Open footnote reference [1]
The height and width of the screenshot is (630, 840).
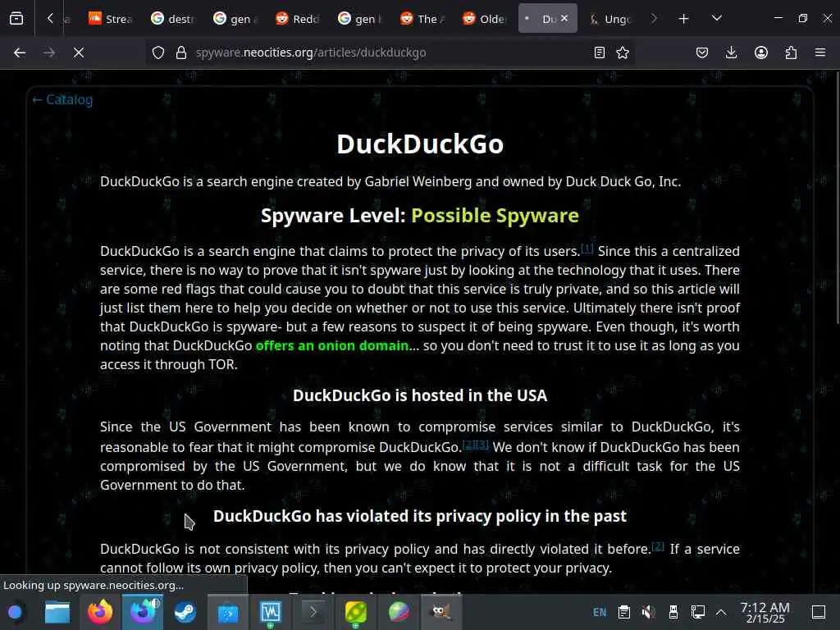[x=587, y=248]
